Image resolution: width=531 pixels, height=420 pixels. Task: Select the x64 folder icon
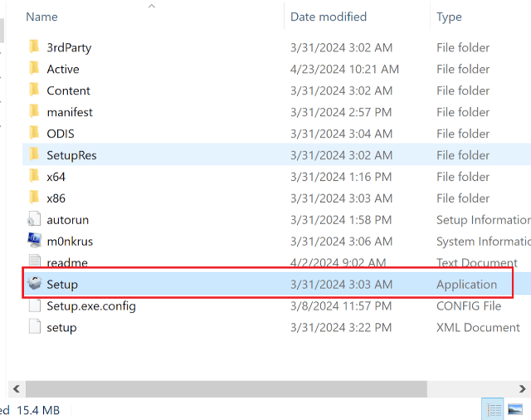click(x=34, y=176)
